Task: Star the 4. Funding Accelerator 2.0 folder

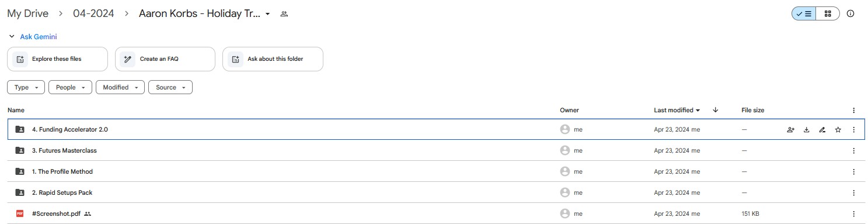Action: coord(838,130)
